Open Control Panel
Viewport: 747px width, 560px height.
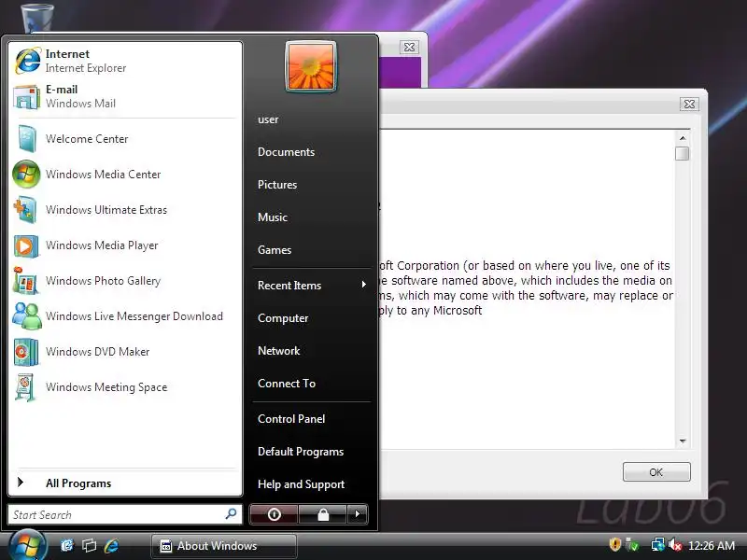291,419
